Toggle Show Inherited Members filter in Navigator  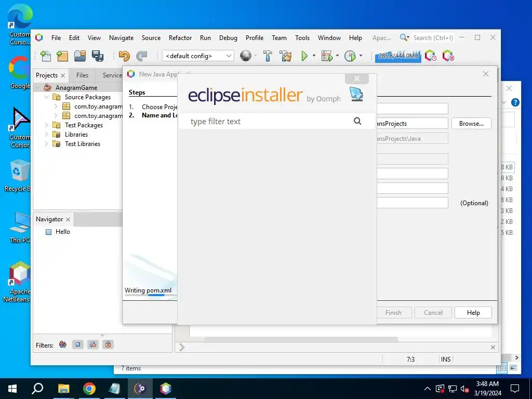tap(63, 345)
